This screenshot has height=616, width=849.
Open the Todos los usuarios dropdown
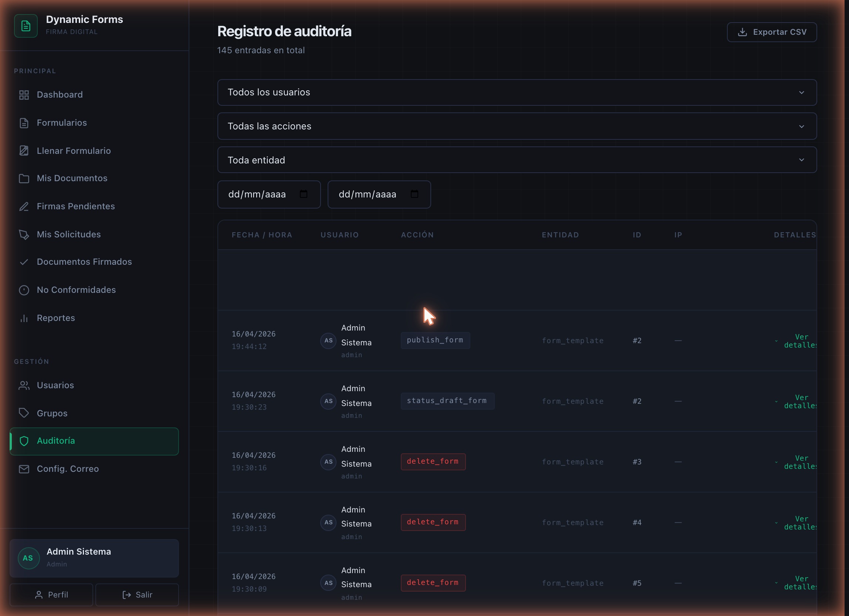click(x=517, y=92)
